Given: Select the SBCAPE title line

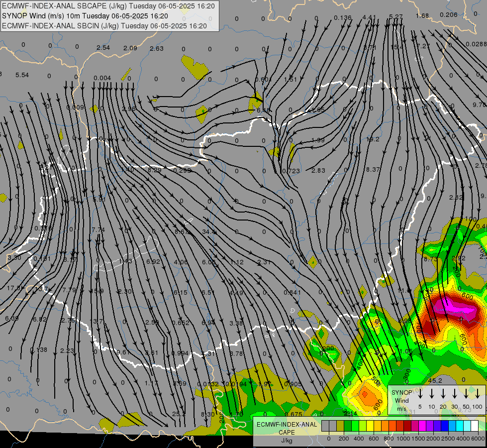Looking at the screenshot, I should click(x=108, y=6).
